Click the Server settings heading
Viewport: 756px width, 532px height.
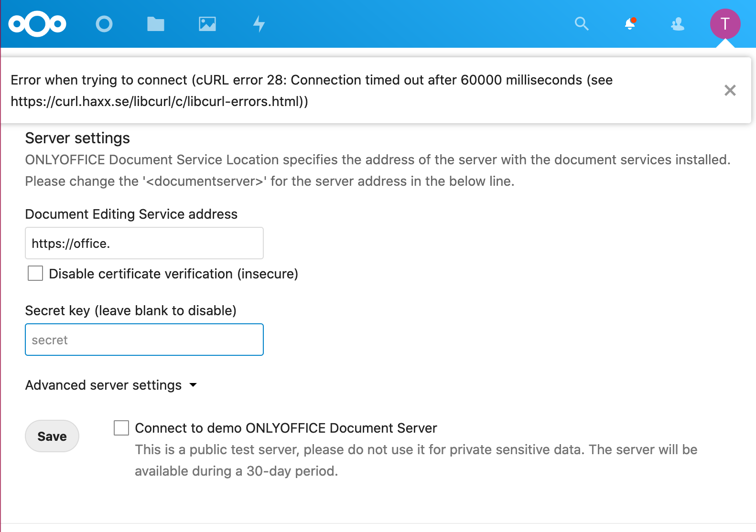pos(77,138)
